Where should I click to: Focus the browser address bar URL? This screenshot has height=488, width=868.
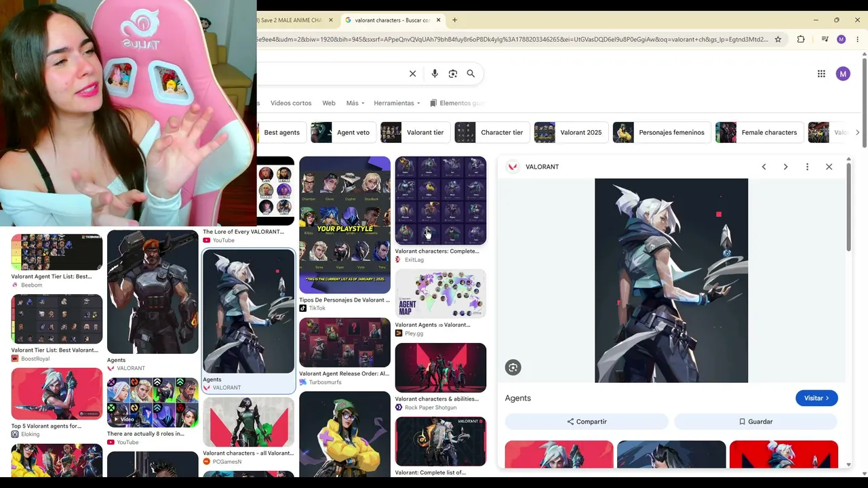tap(512, 39)
